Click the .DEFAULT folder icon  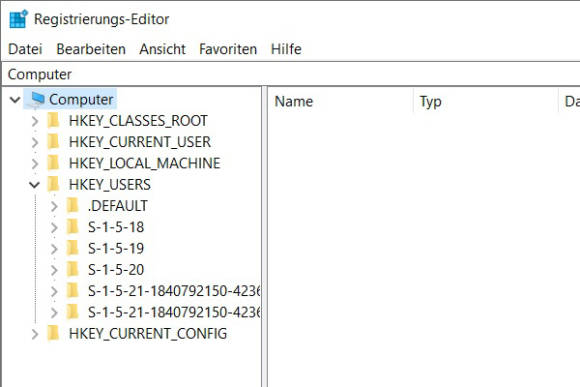tap(72, 206)
